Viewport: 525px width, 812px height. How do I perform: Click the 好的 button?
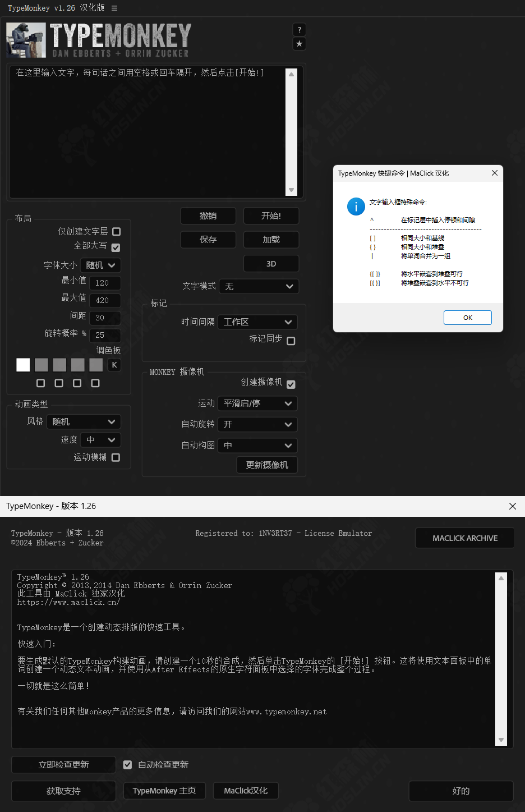click(461, 791)
